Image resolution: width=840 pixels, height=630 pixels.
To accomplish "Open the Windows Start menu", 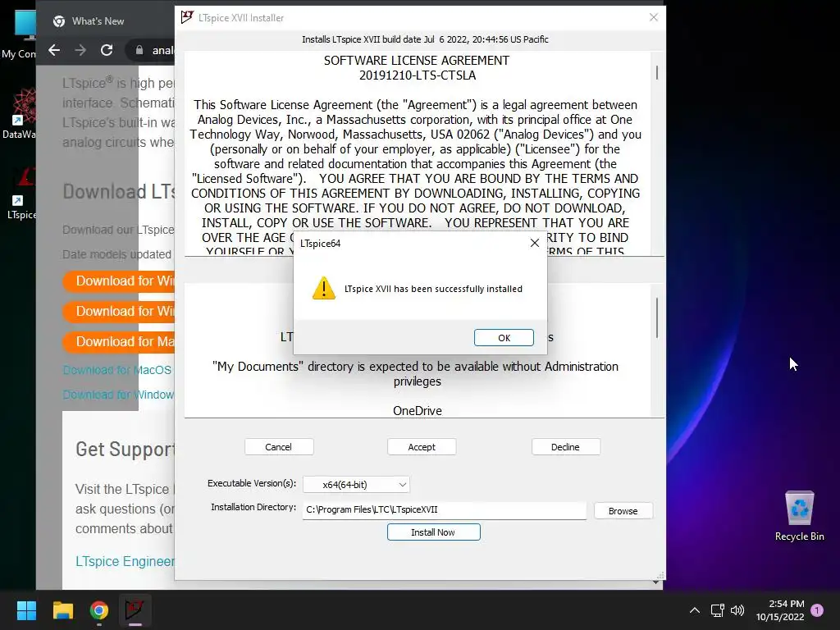I will point(26,610).
